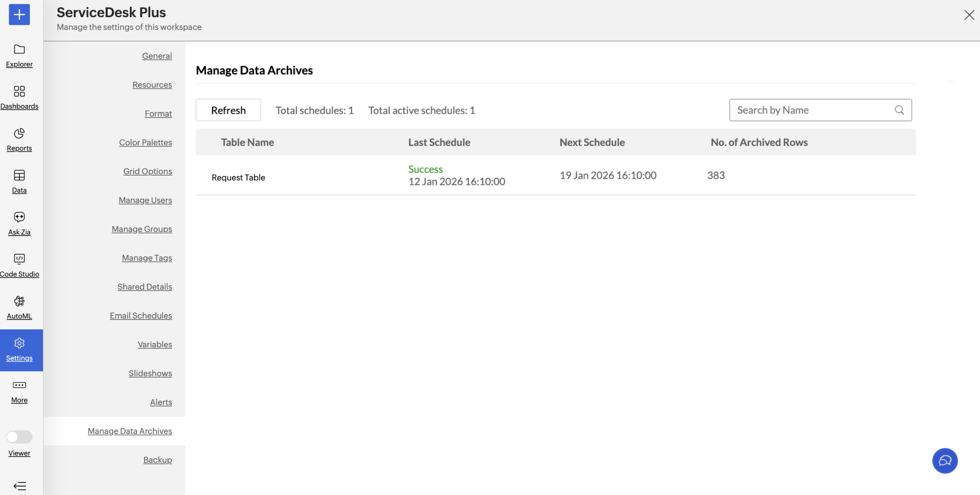The height and width of the screenshot is (495, 980).
Task: Open Code Studio icon
Action: (x=19, y=259)
